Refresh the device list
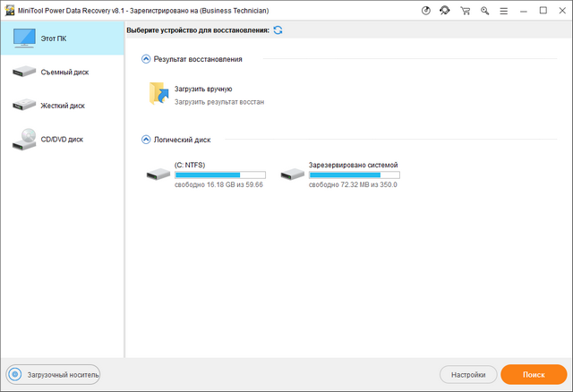 tap(278, 30)
